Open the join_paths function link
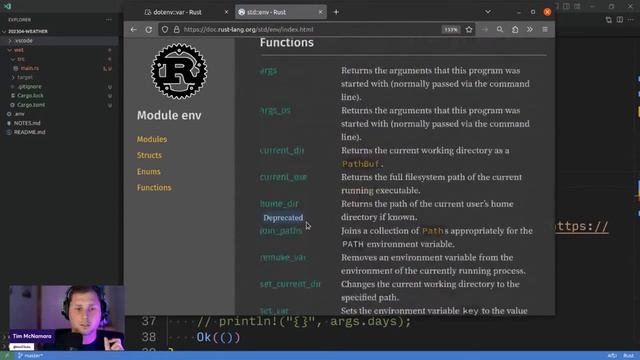 (x=281, y=231)
